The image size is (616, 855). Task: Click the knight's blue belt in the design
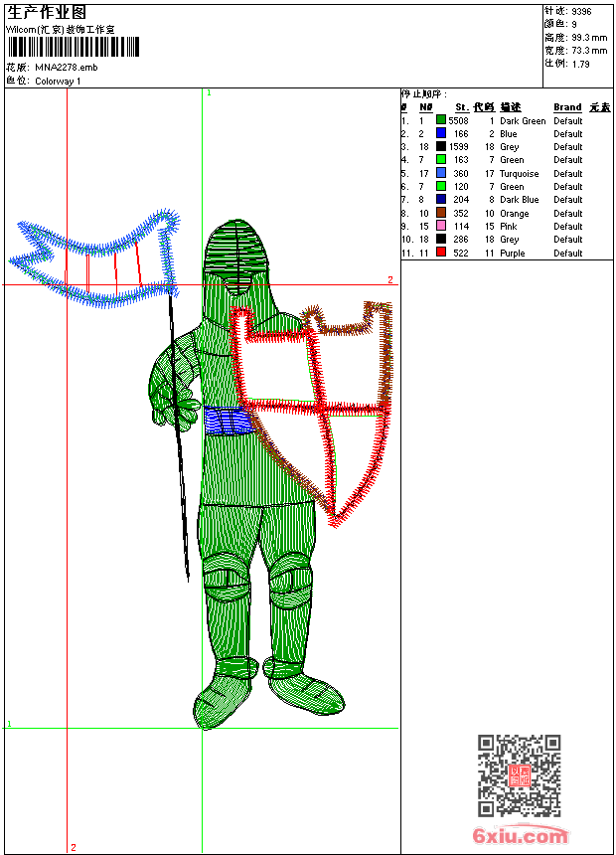[x=229, y=421]
